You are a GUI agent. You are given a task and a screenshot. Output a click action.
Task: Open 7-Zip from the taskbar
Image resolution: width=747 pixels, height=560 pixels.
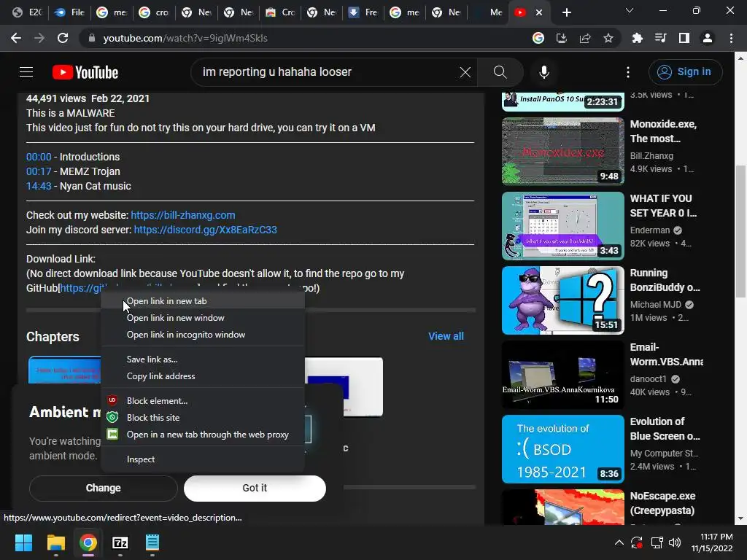[120, 542]
